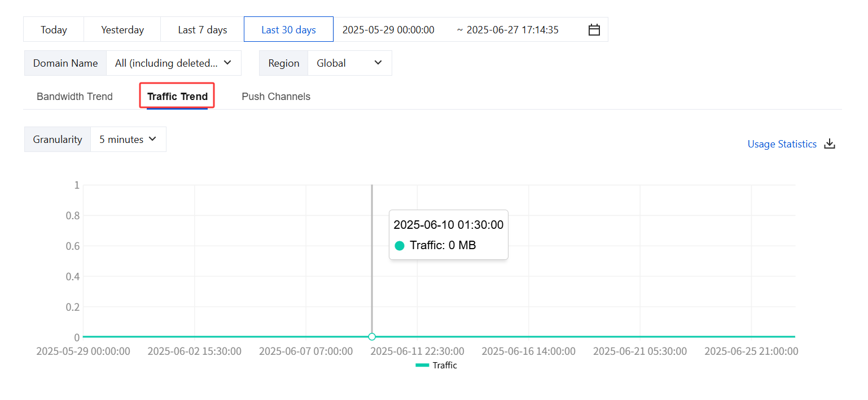The image size is (868, 400).
Task: Expand the Domain Name dropdown
Action: 173,63
